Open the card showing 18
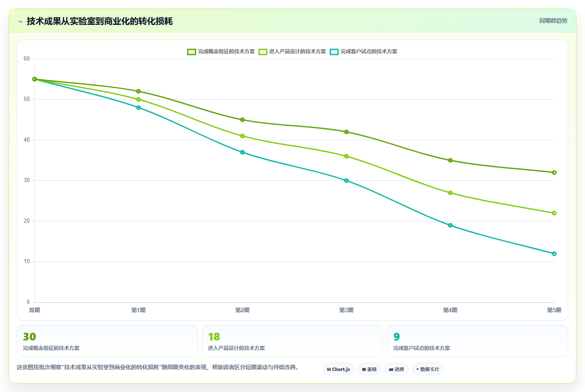 (x=292, y=341)
